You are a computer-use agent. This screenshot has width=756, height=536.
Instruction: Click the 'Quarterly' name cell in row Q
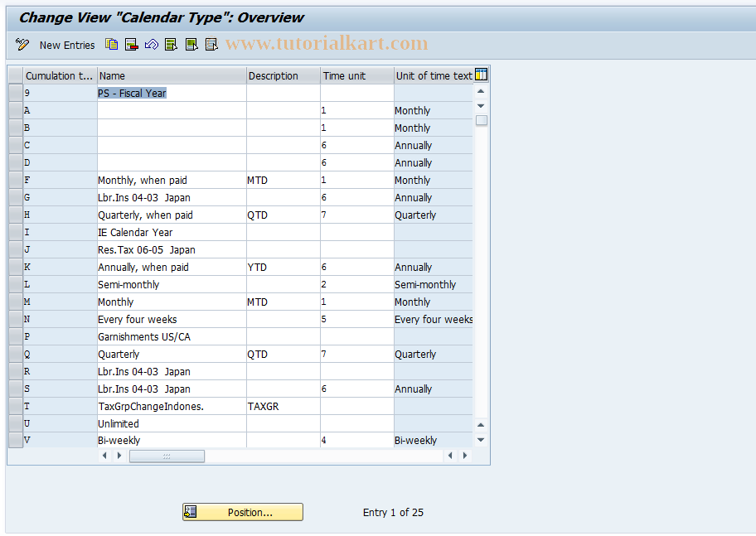pyautogui.click(x=172, y=354)
